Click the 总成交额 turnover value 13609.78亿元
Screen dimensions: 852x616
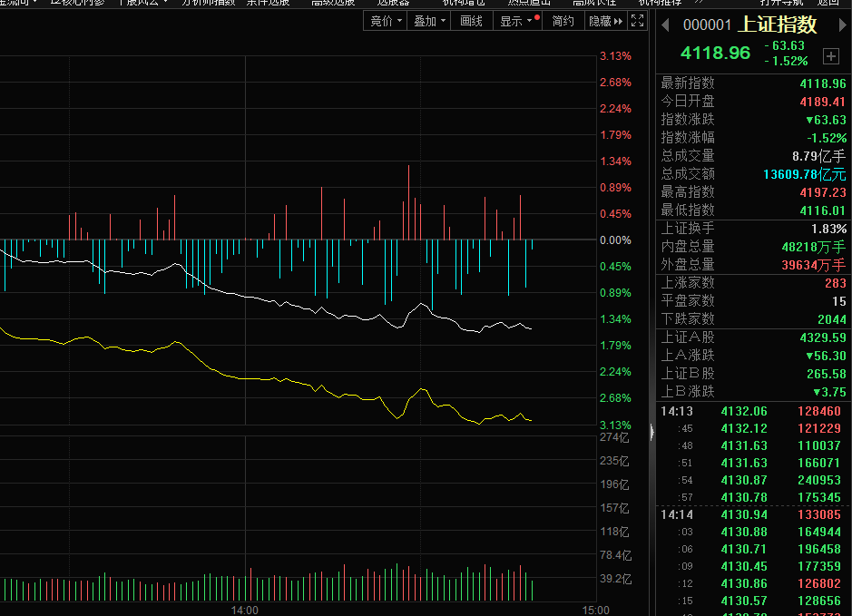pos(804,174)
